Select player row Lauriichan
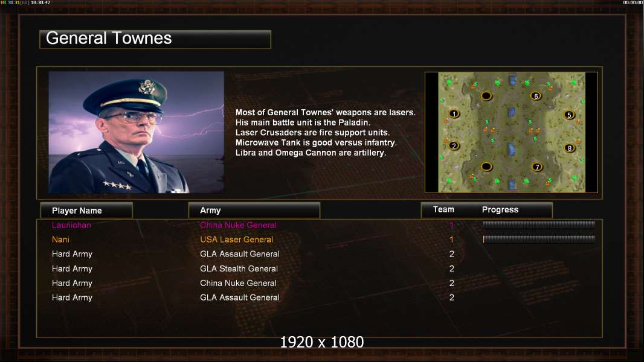 point(320,225)
